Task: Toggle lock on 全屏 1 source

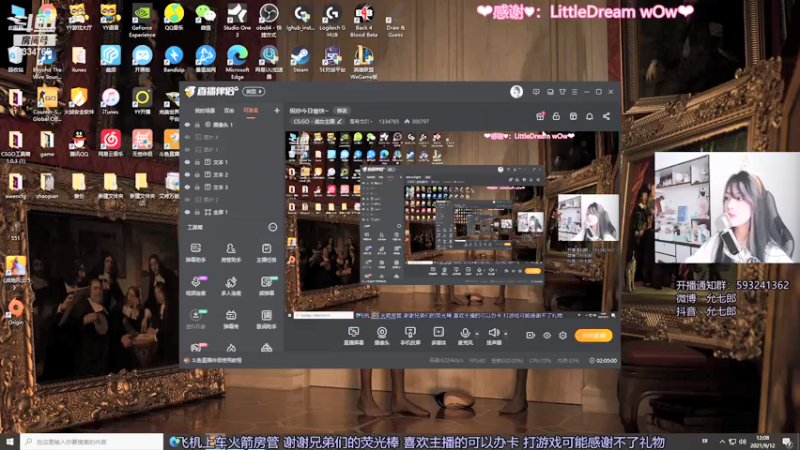Action: coord(197,212)
